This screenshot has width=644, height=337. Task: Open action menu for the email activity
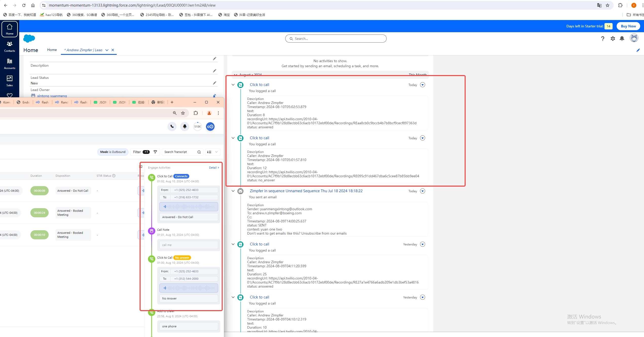tap(423, 191)
